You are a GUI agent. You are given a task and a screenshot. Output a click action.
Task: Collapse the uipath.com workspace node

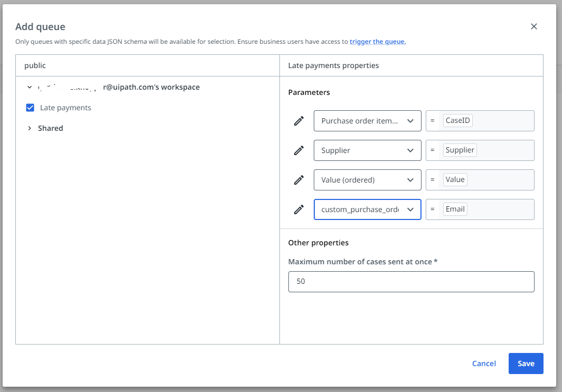tap(30, 87)
